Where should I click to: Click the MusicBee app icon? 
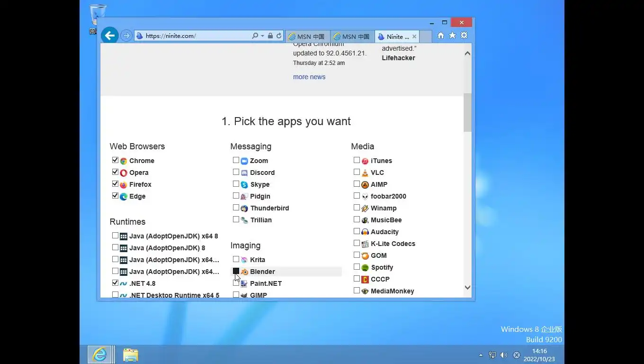click(x=365, y=220)
